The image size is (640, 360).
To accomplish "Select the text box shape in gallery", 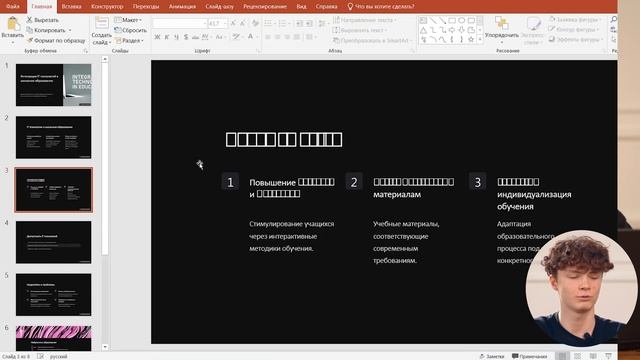I will click(x=423, y=20).
